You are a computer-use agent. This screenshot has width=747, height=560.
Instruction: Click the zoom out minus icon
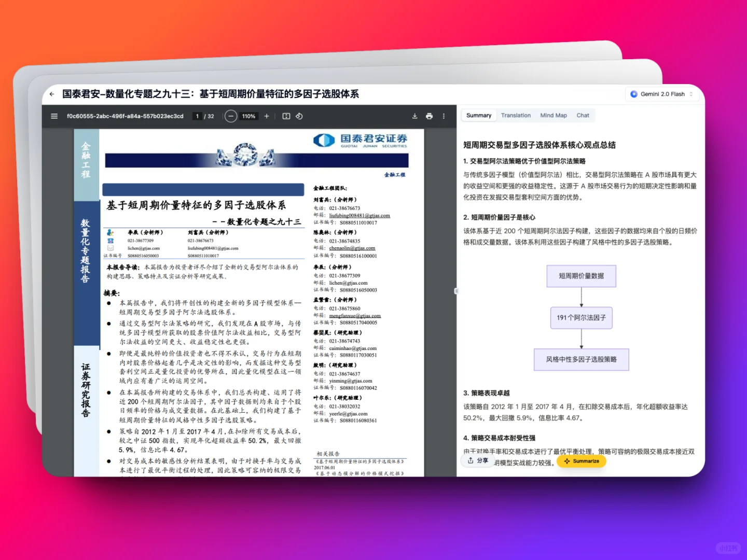pyautogui.click(x=231, y=116)
